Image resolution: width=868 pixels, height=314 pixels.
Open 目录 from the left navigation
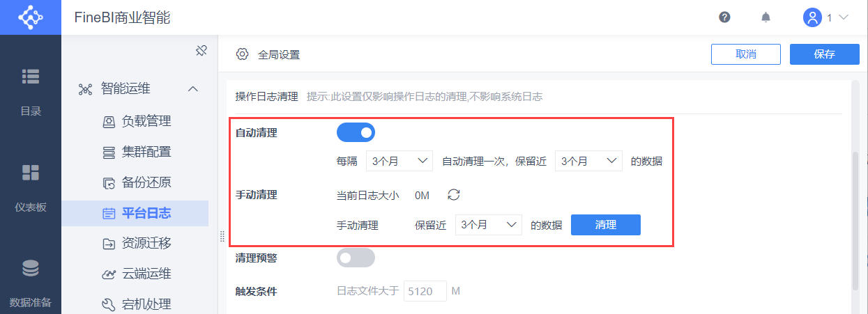coord(30,91)
